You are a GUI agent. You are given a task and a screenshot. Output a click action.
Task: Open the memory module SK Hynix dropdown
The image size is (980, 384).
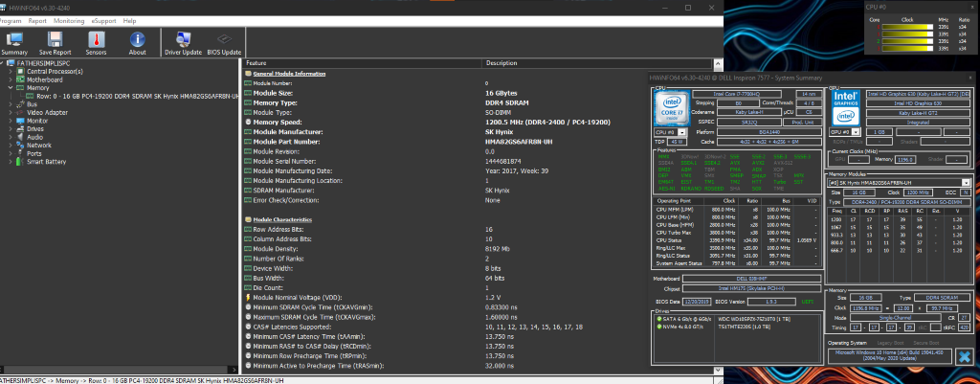900,183
